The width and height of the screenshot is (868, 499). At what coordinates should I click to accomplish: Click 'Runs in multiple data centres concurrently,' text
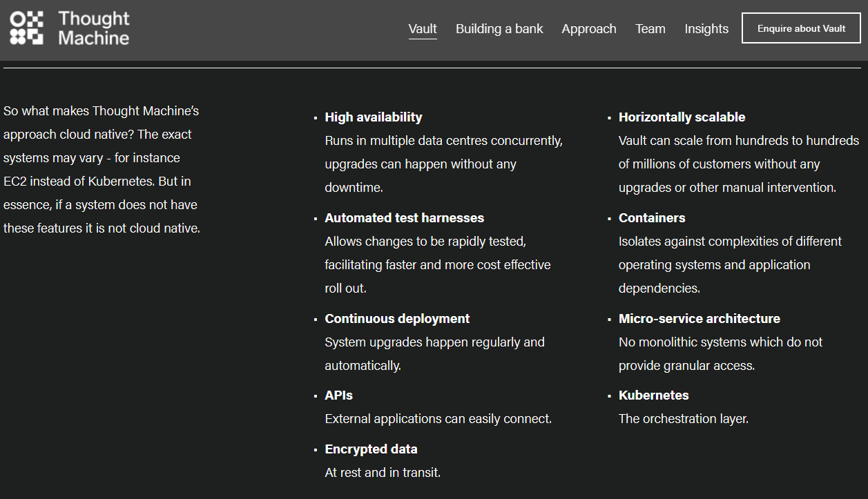[x=444, y=141]
